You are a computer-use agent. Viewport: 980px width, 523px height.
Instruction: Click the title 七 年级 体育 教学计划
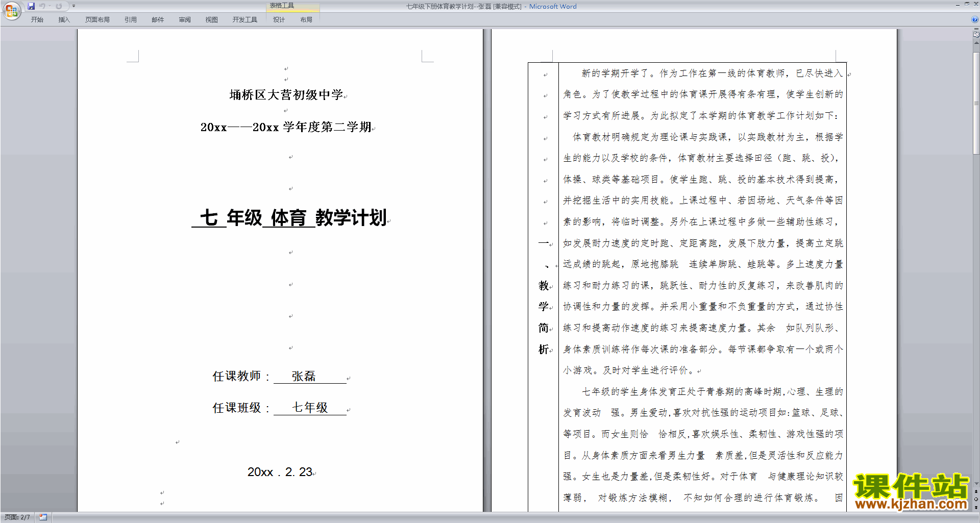289,218
